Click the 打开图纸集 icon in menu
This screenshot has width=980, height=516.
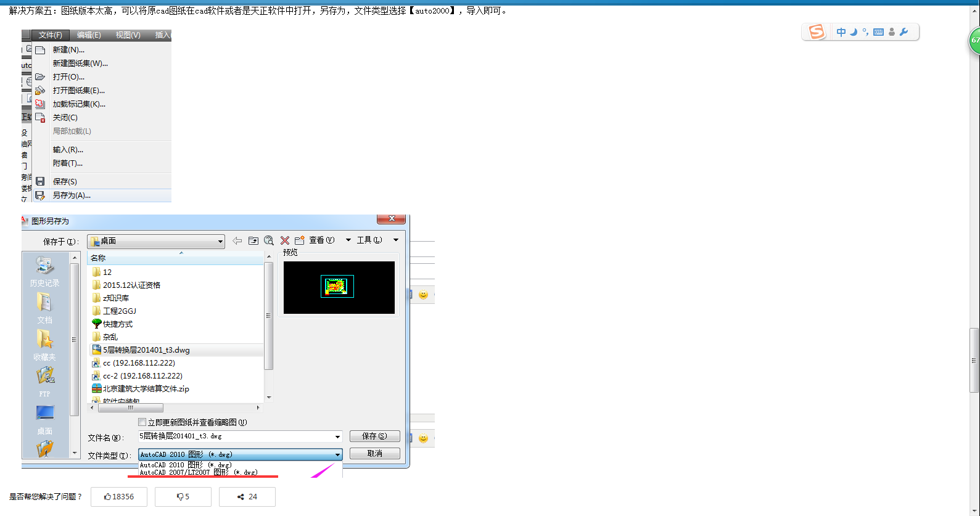tap(40, 91)
